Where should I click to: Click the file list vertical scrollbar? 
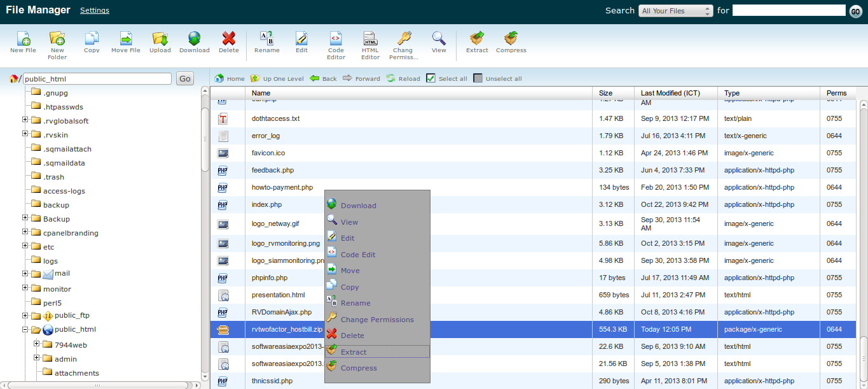point(863,359)
